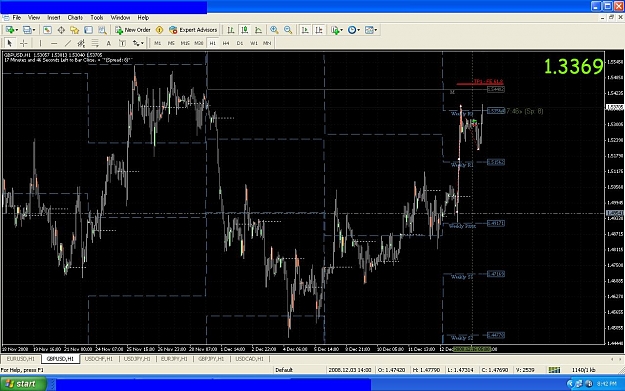Switch chart to Bar Chart style
Viewport: 625px width, 391px height.
pos(231,30)
